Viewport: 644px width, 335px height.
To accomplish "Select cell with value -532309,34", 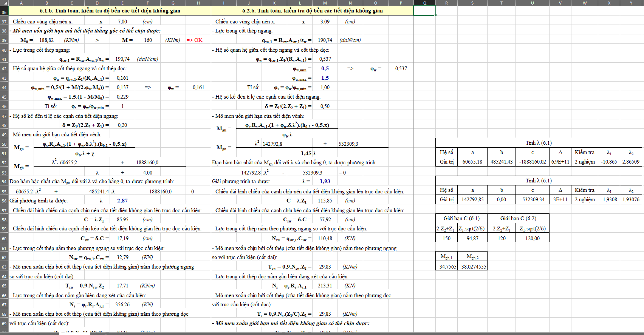I will (x=533, y=199).
